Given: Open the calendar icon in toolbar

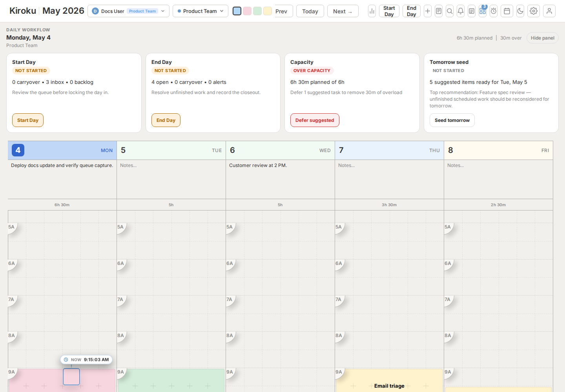Looking at the screenshot, I should pyautogui.click(x=507, y=11).
